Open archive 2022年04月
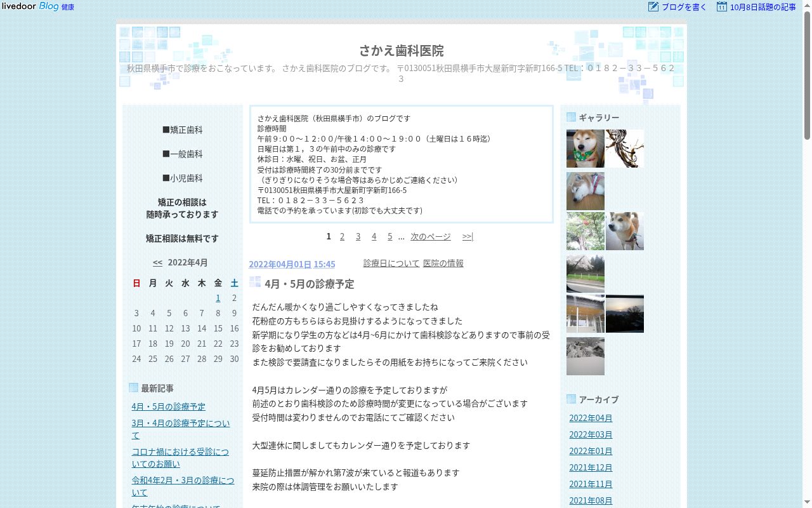812x508 pixels. pos(591,418)
